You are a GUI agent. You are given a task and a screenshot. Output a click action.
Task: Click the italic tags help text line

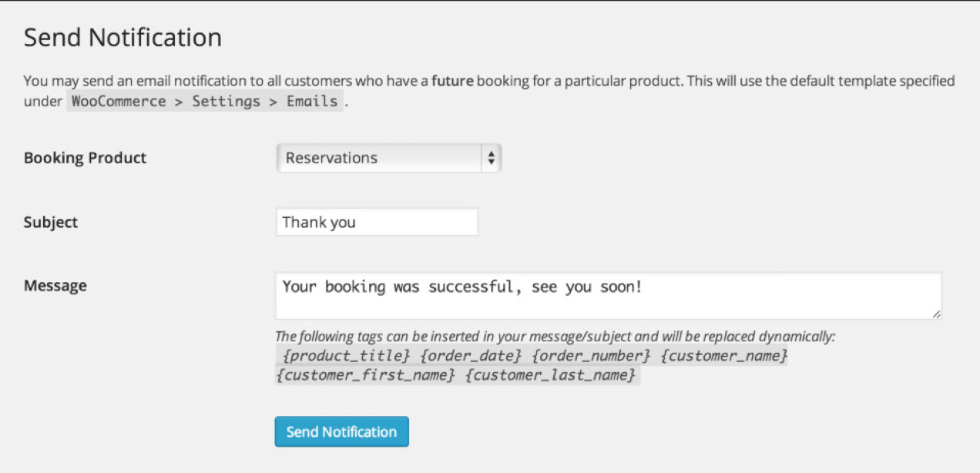click(x=555, y=337)
